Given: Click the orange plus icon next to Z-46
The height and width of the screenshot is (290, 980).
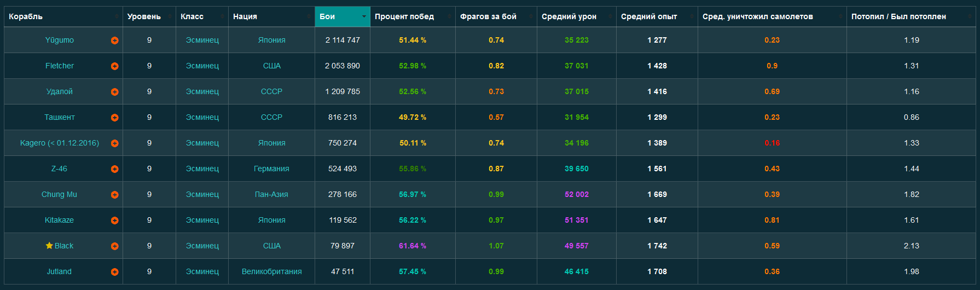Looking at the screenshot, I should tap(114, 169).
